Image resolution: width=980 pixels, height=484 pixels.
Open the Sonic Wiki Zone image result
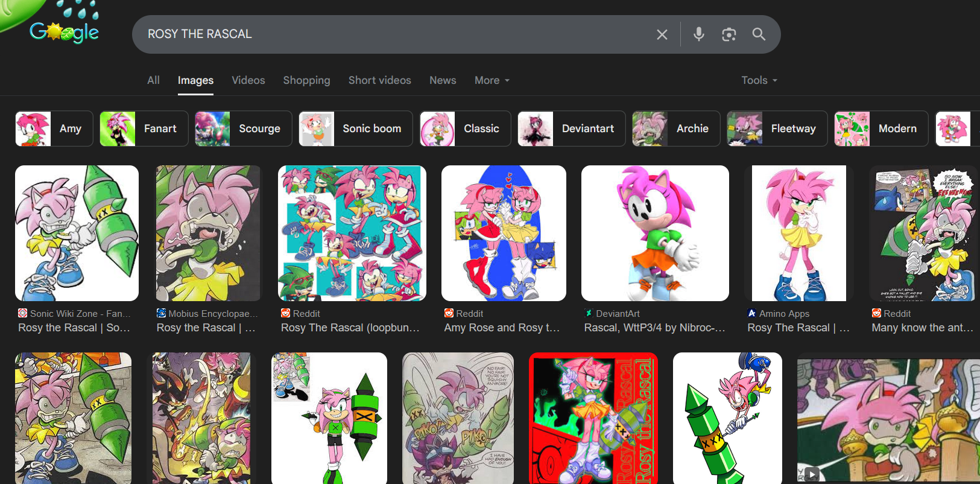77,233
